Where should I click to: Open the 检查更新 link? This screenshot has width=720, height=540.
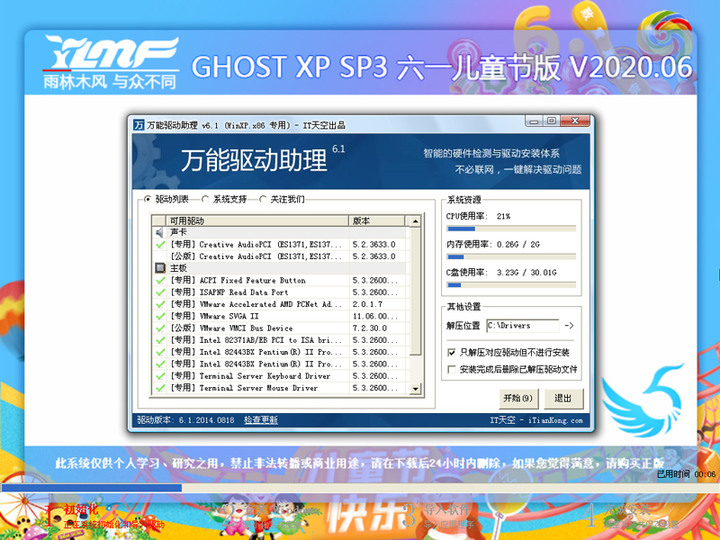(x=261, y=420)
